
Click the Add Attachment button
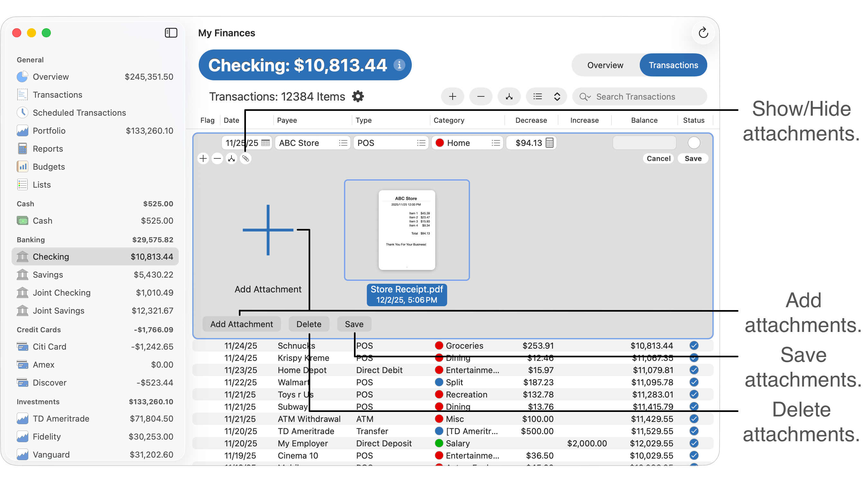[241, 324]
